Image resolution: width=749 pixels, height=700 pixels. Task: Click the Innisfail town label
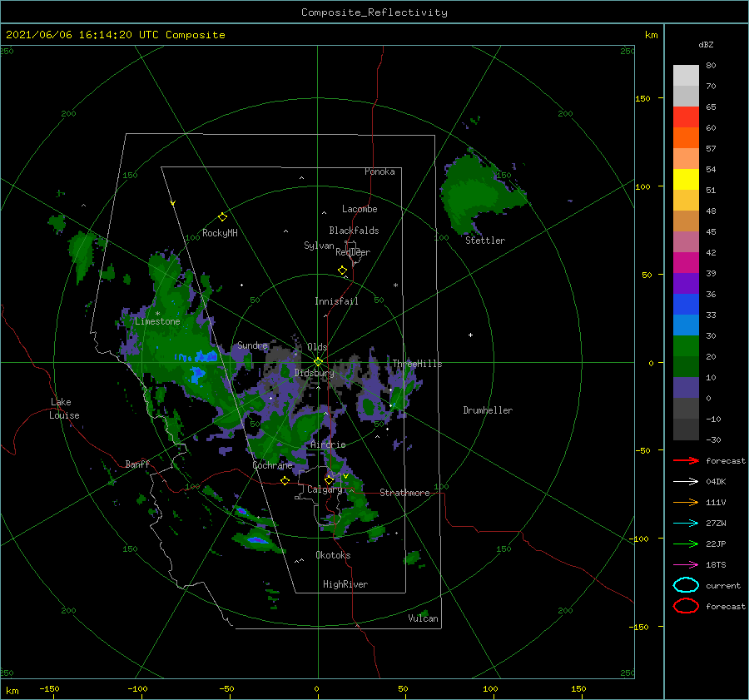tap(336, 301)
